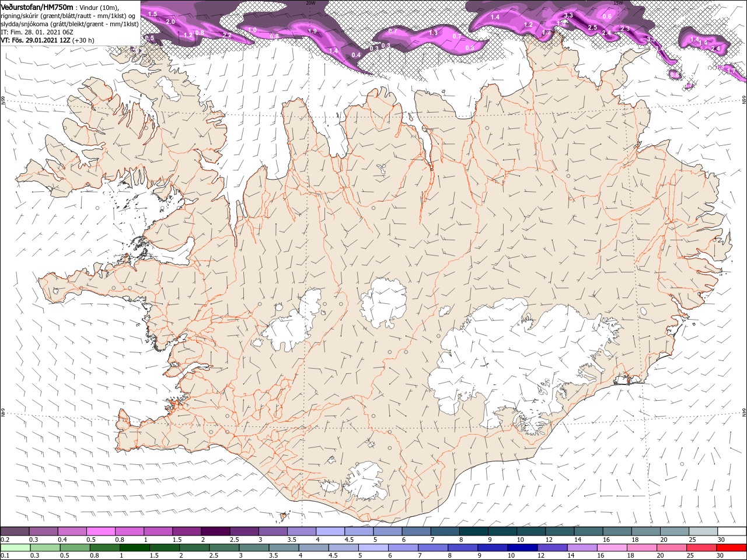Click the 'IT: Fim. 28. 01. 2021 06Z' line
This screenshot has height=560, width=747.
(37, 32)
